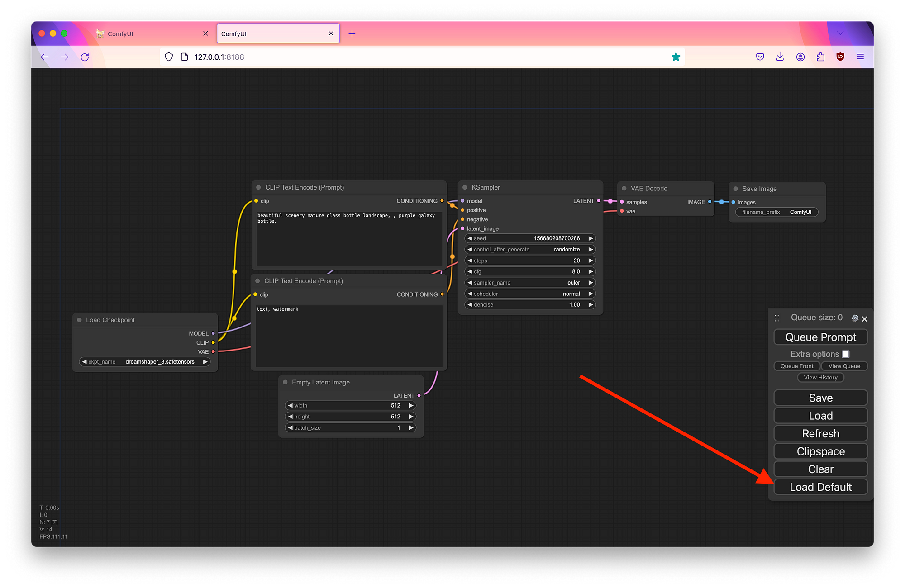Increase steps with its right arrow
The height and width of the screenshot is (588, 905).
[x=591, y=261]
